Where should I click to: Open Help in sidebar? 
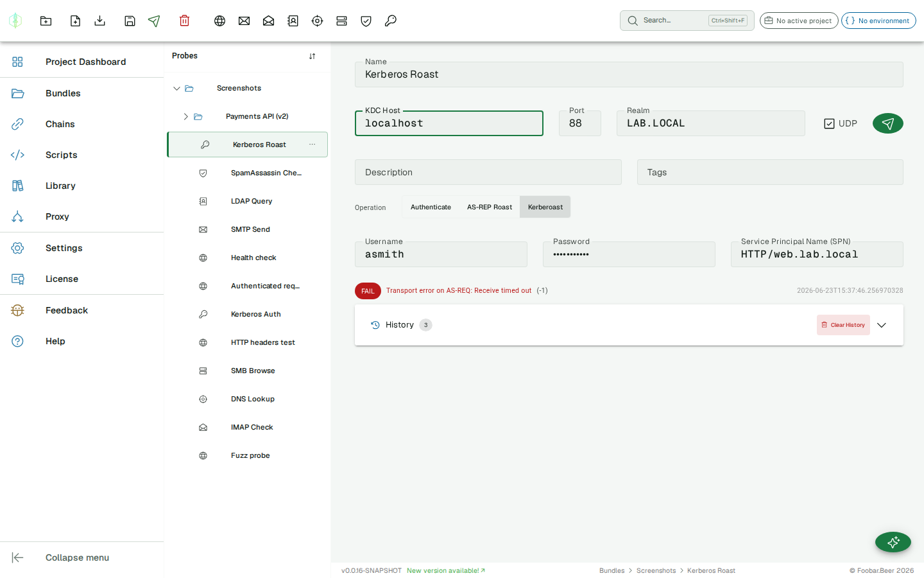point(82,341)
